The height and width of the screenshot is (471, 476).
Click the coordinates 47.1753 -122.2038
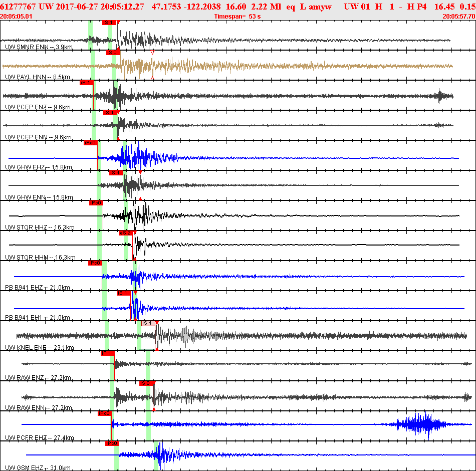click(186, 7)
